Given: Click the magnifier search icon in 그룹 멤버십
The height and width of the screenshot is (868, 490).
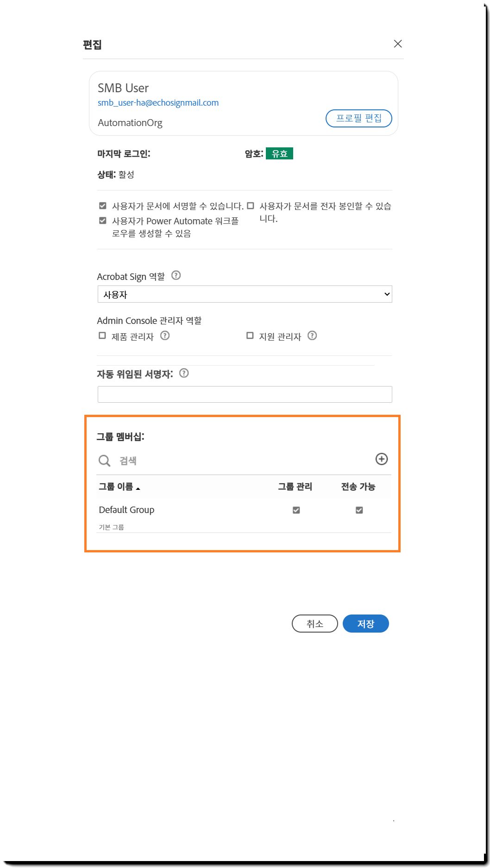Looking at the screenshot, I should pyautogui.click(x=104, y=461).
